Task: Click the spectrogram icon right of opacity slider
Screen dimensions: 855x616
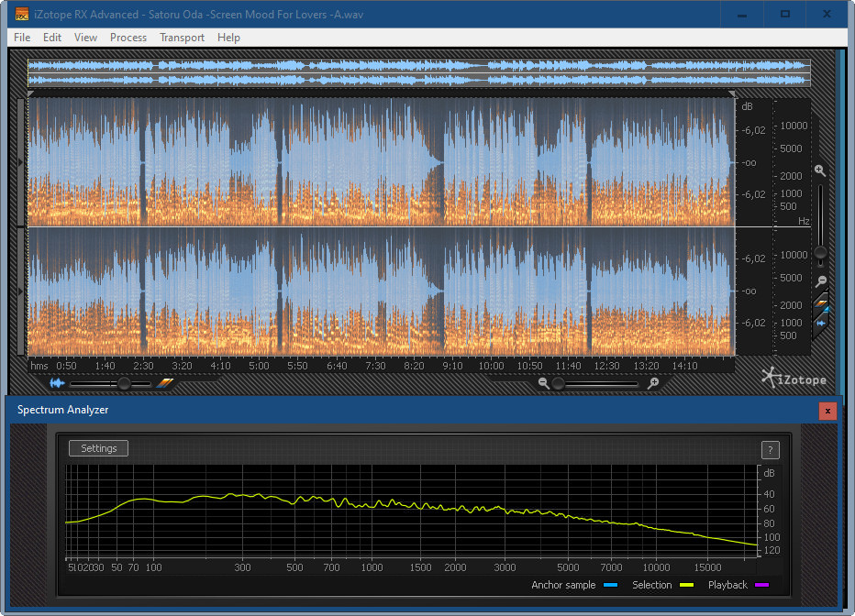Action: click(165, 384)
